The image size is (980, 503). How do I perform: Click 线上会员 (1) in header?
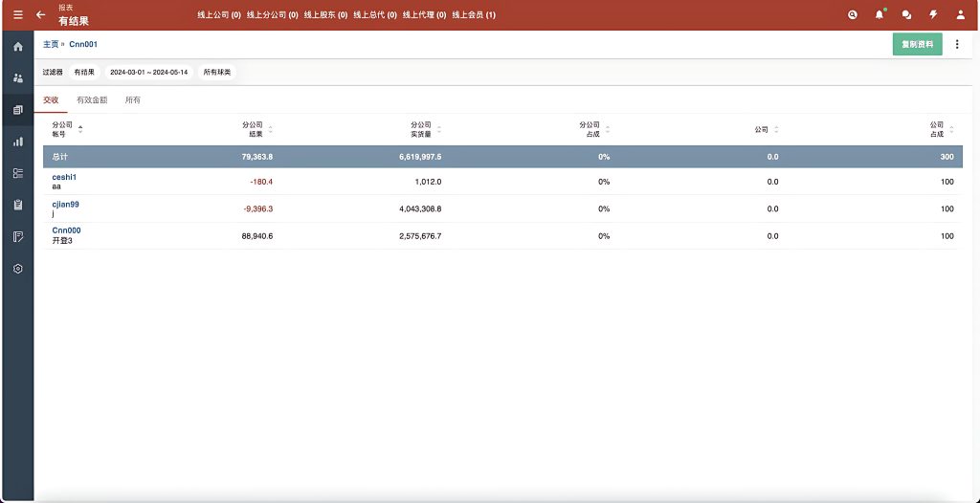474,14
